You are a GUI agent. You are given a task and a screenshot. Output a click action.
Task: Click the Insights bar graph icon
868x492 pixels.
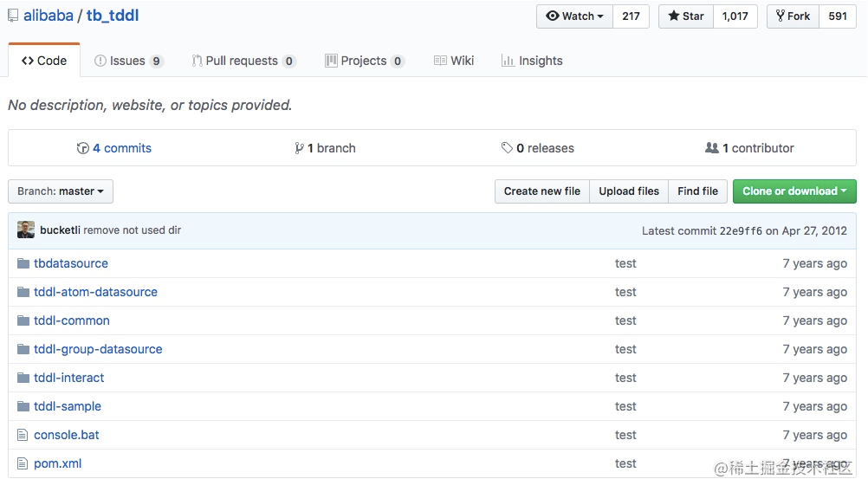(x=508, y=61)
